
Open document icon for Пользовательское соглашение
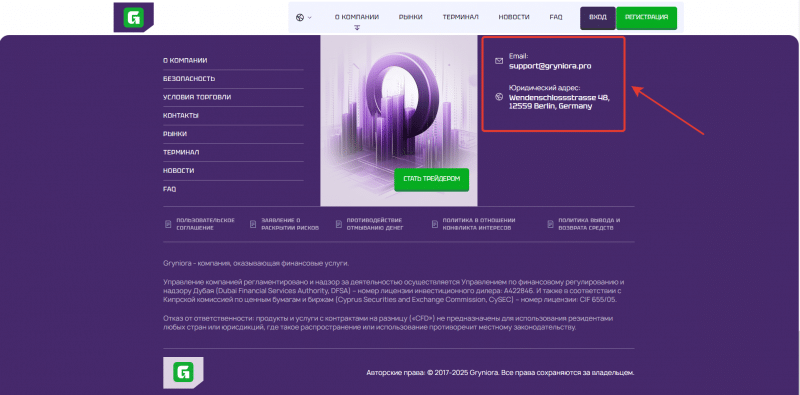click(168, 224)
